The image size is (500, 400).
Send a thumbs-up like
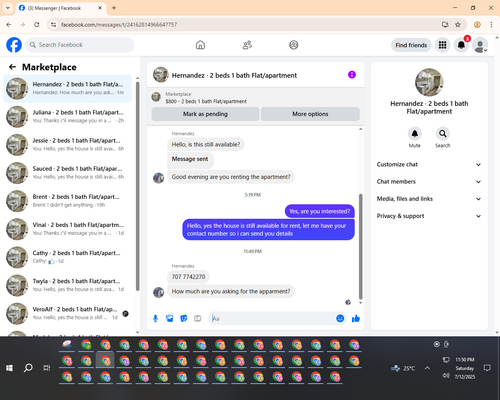coord(356,319)
